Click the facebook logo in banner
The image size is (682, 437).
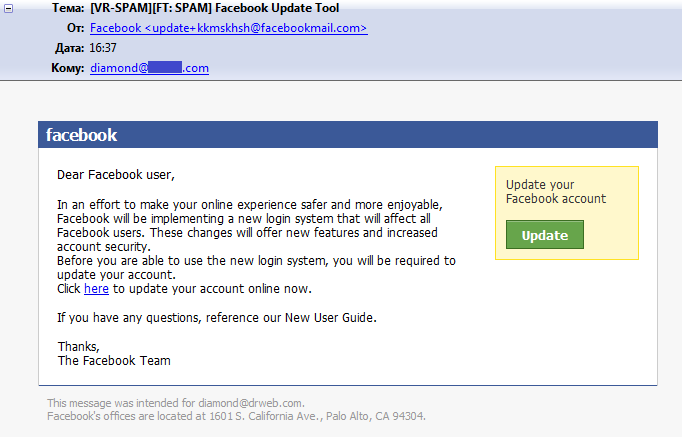81,135
